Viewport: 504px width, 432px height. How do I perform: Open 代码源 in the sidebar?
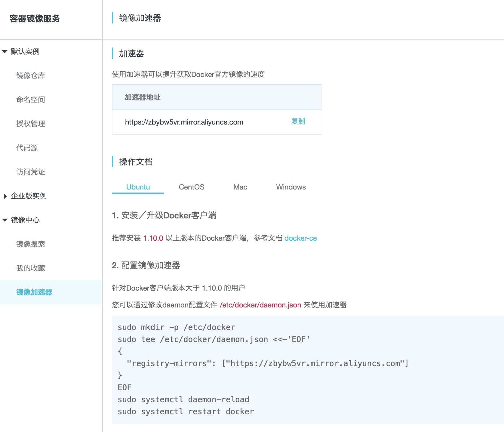coord(27,148)
